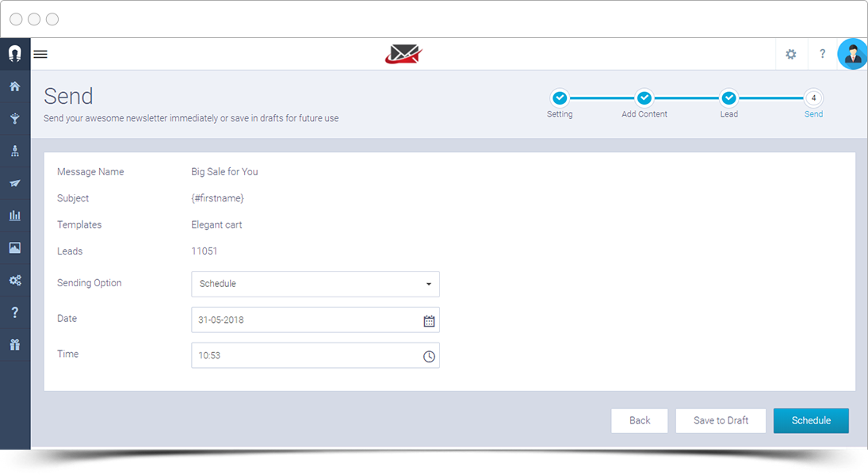Open the question mark help icon in sidebar
Screen dimensions: 868x475
pos(15,312)
